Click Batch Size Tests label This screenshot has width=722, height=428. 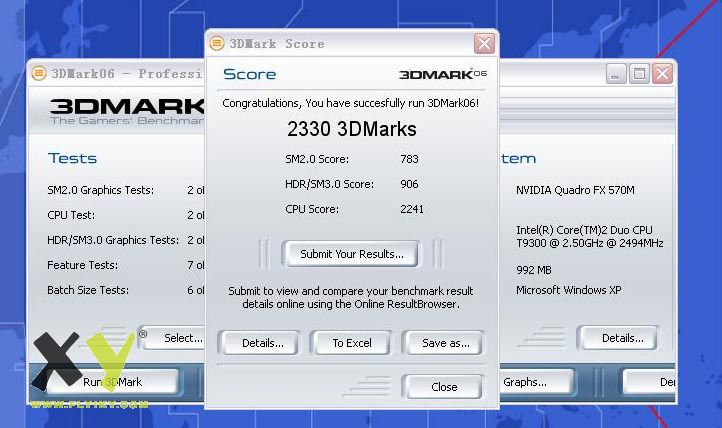click(x=88, y=290)
